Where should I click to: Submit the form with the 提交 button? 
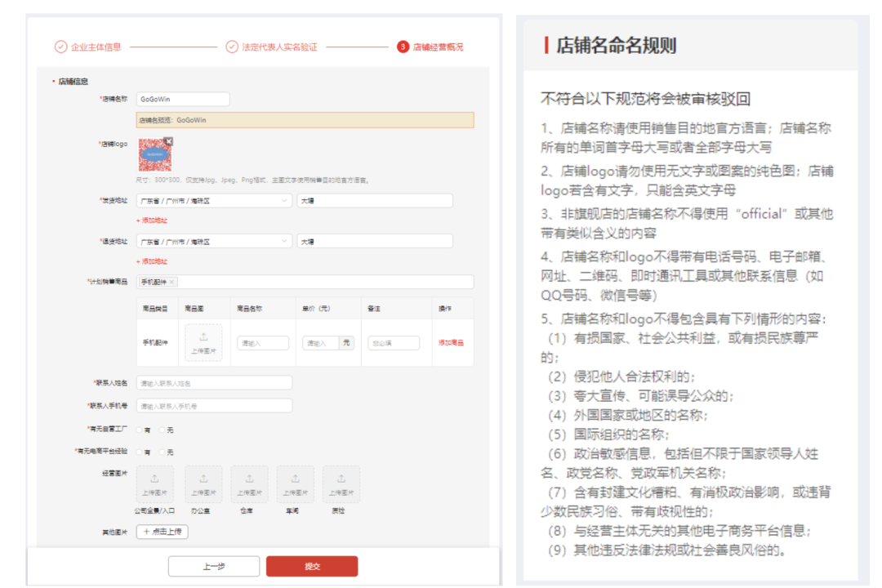pos(313,566)
